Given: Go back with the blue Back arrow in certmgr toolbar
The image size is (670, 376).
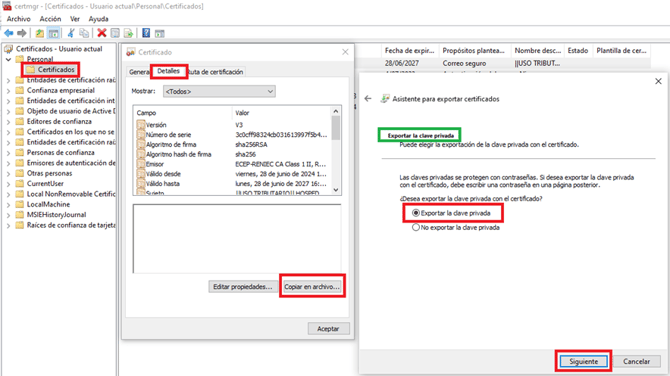Looking at the screenshot, I should (x=8, y=33).
